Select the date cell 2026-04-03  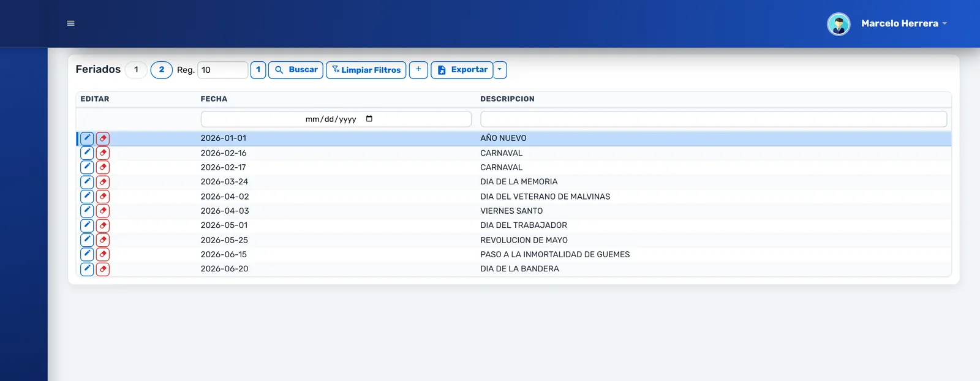pyautogui.click(x=225, y=211)
